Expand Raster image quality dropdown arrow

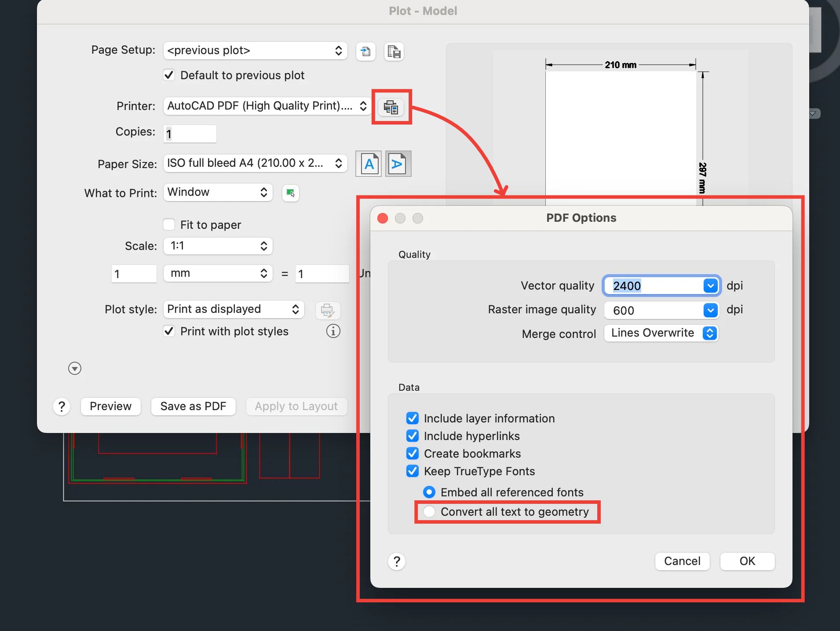pos(710,310)
